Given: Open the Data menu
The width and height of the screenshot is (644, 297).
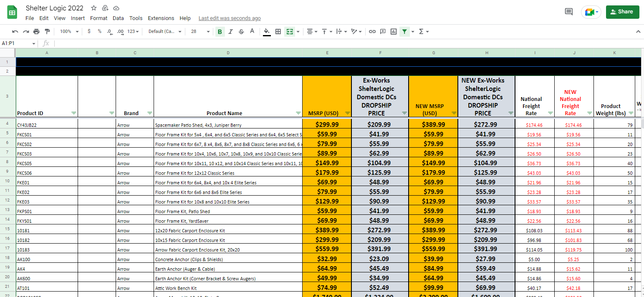Looking at the screenshot, I should coord(118,18).
